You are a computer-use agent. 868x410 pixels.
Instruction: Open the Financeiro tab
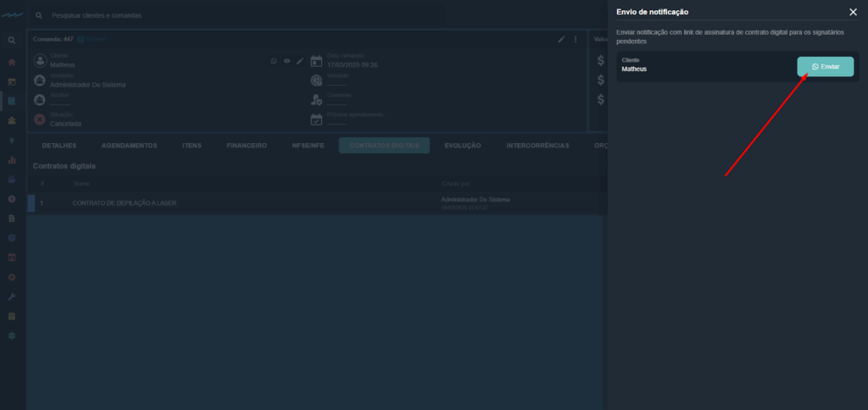coord(247,146)
